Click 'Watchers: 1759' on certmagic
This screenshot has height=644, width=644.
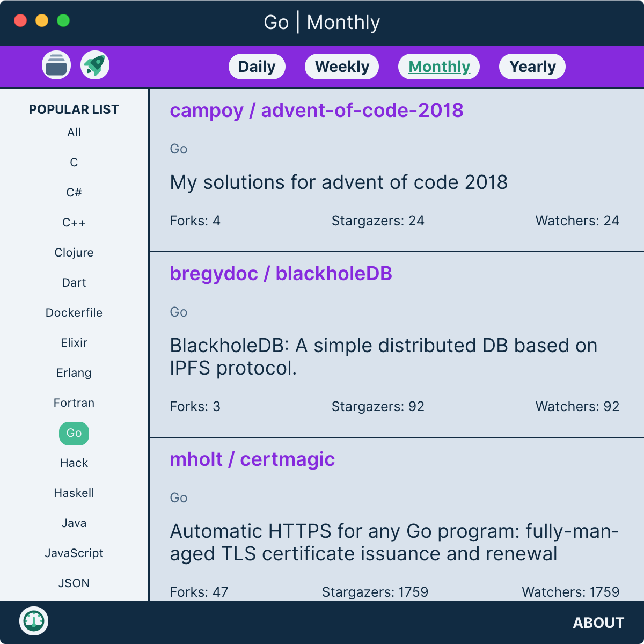click(x=571, y=592)
